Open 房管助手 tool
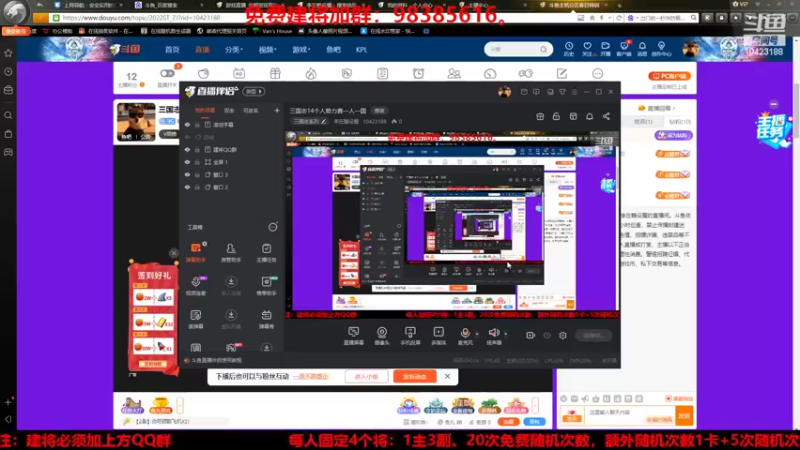Screen dimensions: 800x450 click(x=231, y=252)
